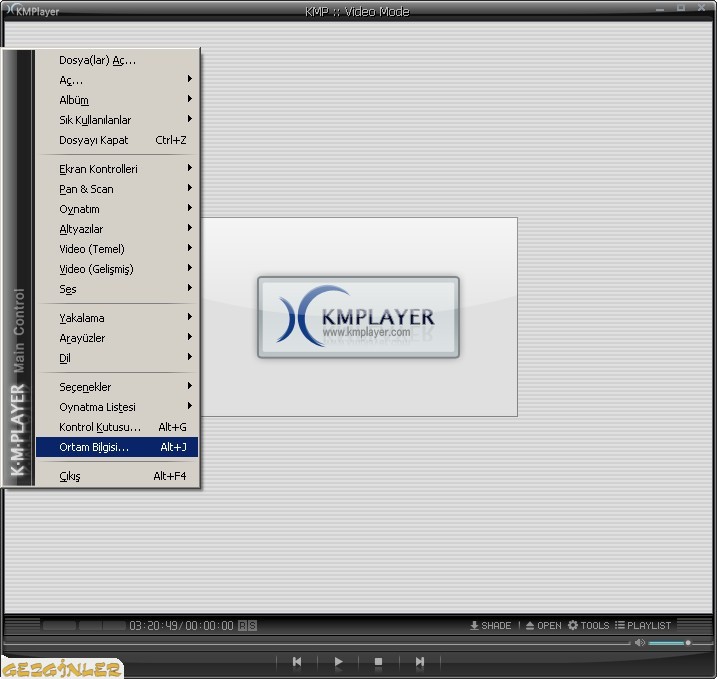
Task: Expand Video (Temel) submenu
Action: click(117, 249)
